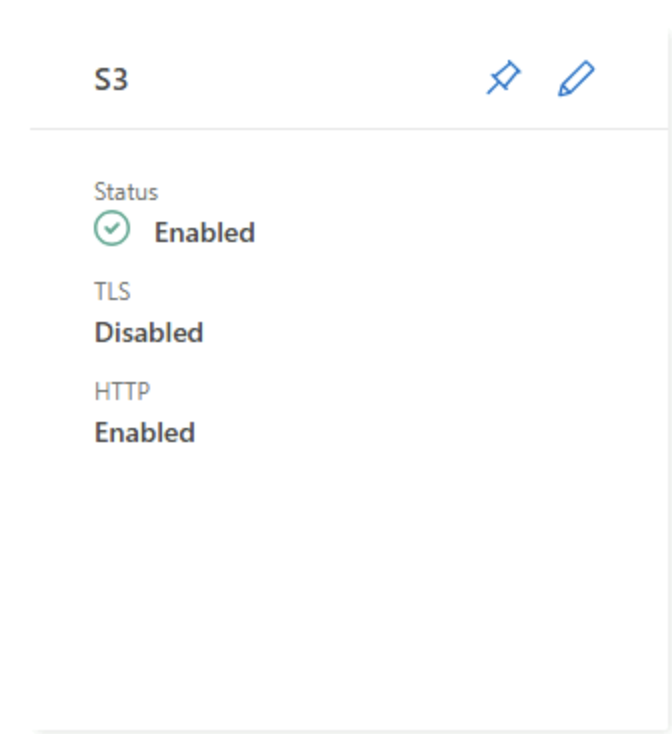Click the green status checkmark icon
Screen dimensions: 672x734
click(112, 230)
